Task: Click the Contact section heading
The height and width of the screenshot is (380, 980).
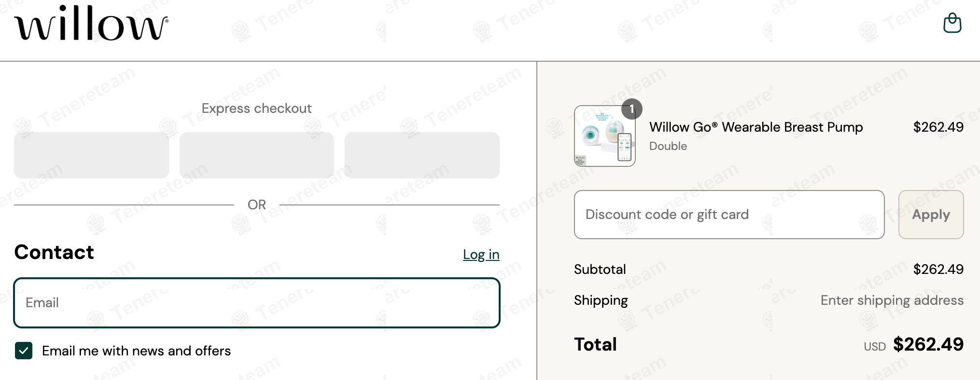Action: pos(54,252)
